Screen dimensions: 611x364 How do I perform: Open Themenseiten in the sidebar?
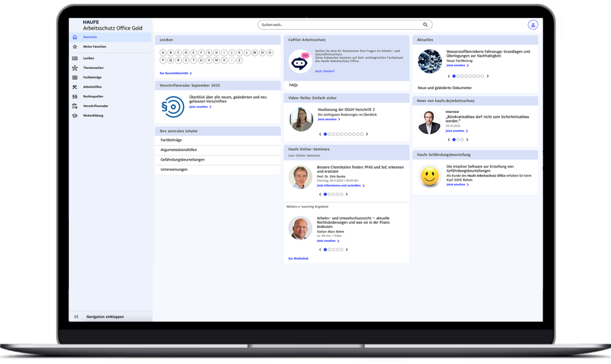pyautogui.click(x=93, y=68)
